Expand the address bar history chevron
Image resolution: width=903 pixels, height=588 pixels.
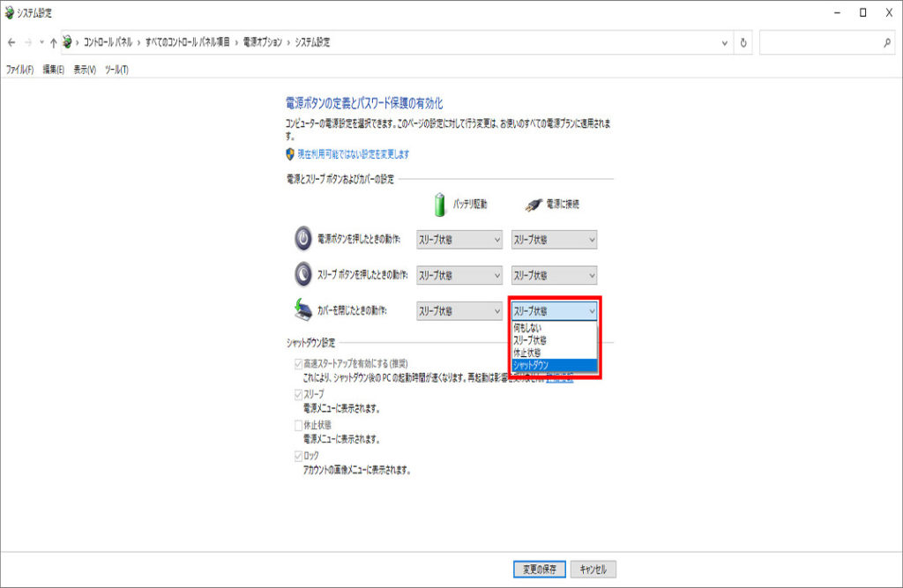click(x=725, y=42)
